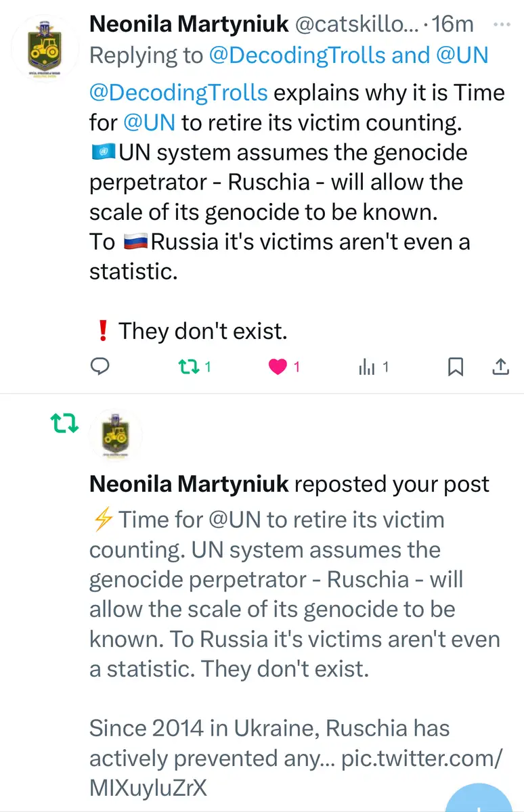Viewport: 524px width, 812px height.
Task: Tap the green repost notification icon
Action: [64, 424]
